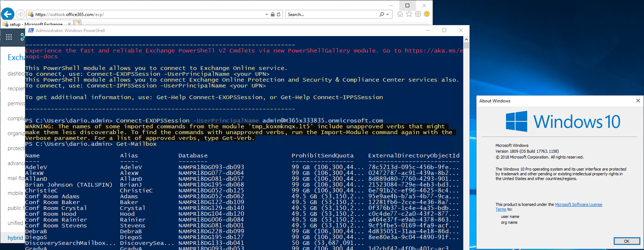Click the 'Windows 10' logo in About dialog
Viewport: 644px width, 250px height.
(x=563, y=121)
